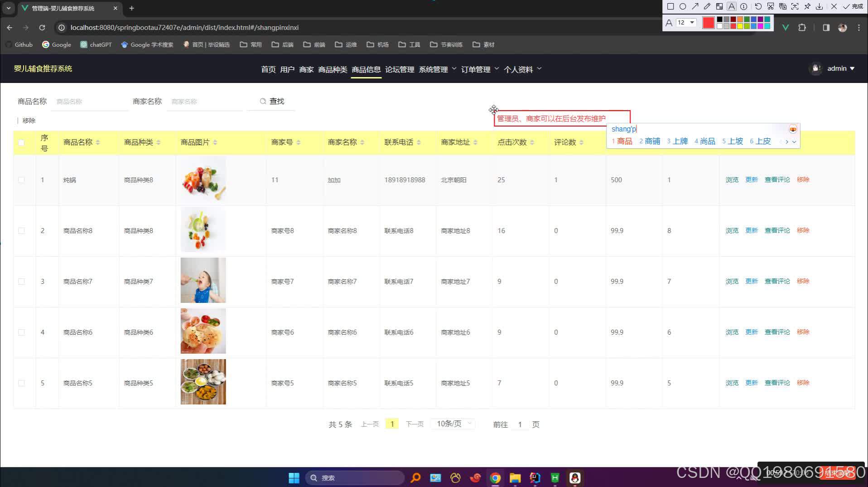Switch to the 论坛管理 menu item

(399, 69)
